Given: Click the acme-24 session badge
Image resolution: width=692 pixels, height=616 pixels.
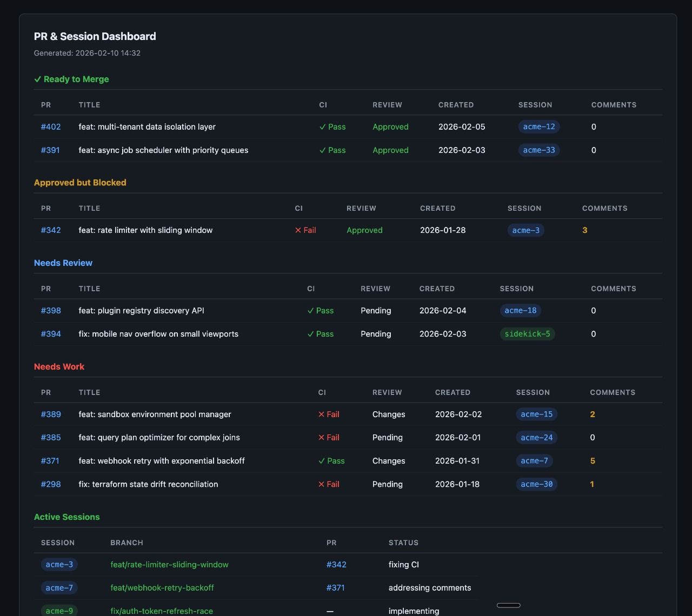Looking at the screenshot, I should [536, 438].
